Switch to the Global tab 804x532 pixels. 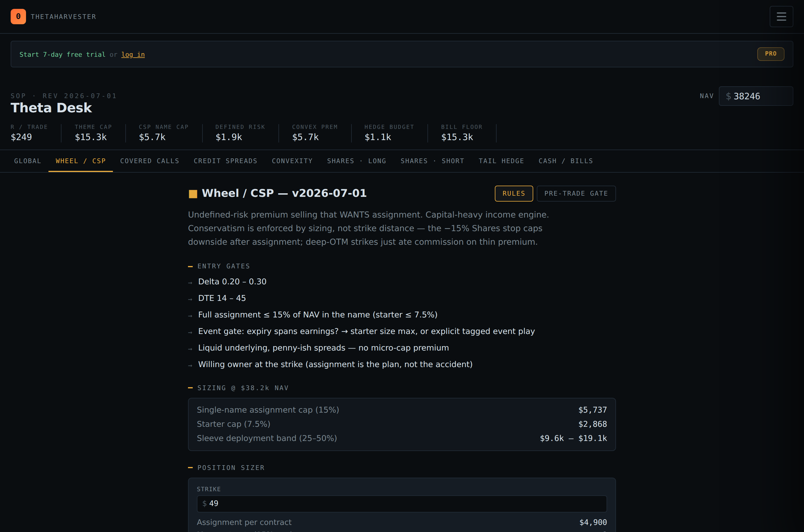click(x=27, y=161)
